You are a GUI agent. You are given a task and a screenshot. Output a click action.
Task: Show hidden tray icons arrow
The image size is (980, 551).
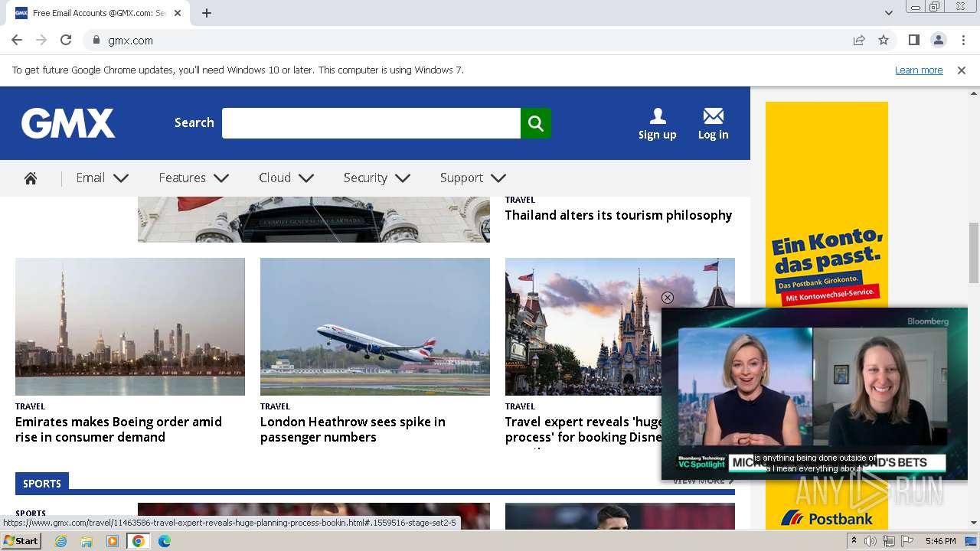click(854, 541)
